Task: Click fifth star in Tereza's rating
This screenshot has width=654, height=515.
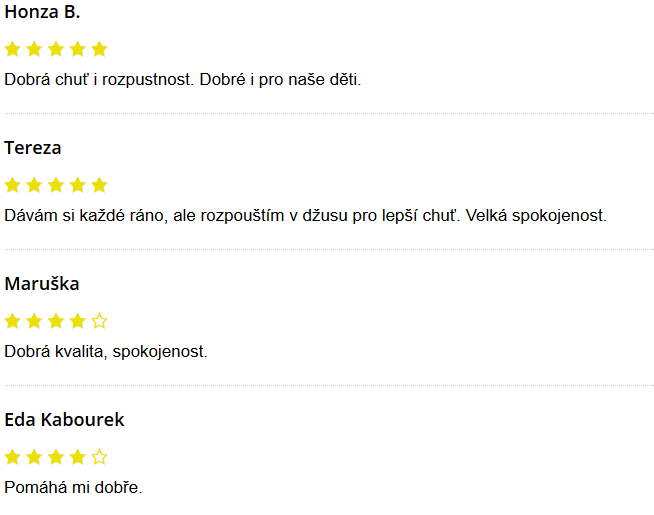Action: click(x=99, y=185)
